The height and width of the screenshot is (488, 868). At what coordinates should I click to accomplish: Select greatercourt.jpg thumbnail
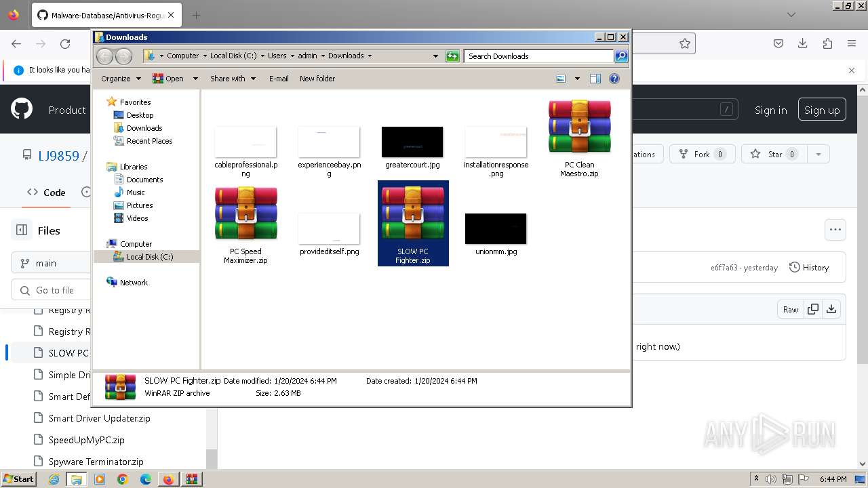412,142
